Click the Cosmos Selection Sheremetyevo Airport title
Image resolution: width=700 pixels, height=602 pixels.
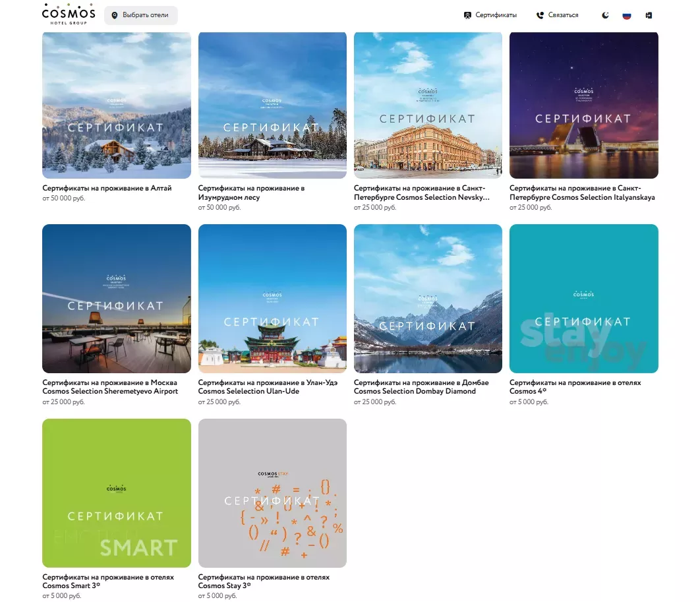[110, 387]
